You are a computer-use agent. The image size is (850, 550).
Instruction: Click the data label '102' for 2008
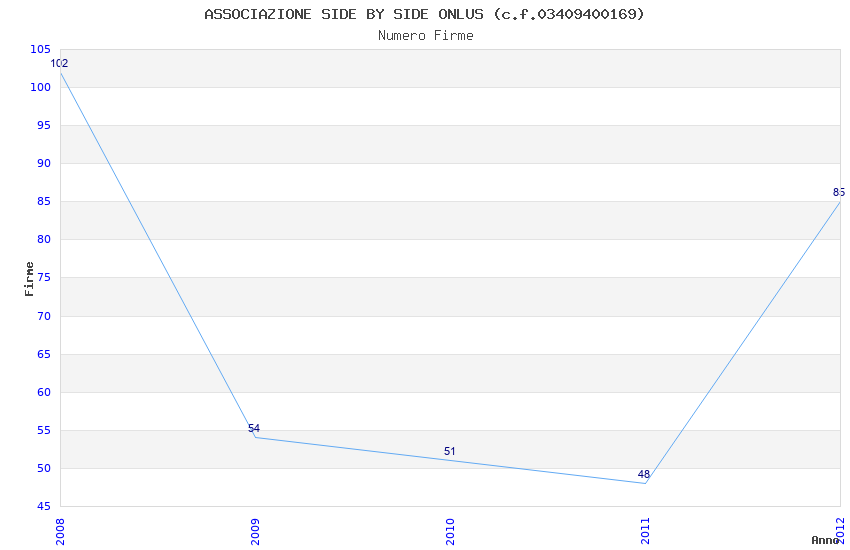(x=59, y=63)
